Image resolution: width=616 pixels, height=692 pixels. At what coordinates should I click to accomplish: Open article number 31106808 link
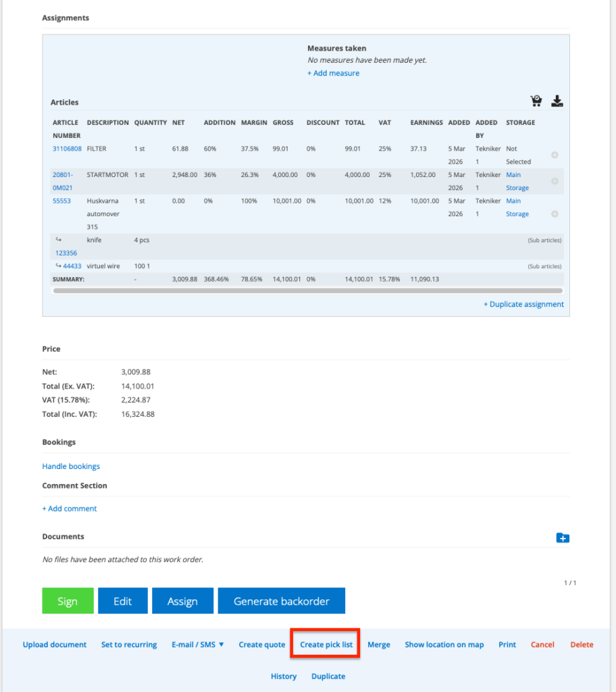point(67,149)
